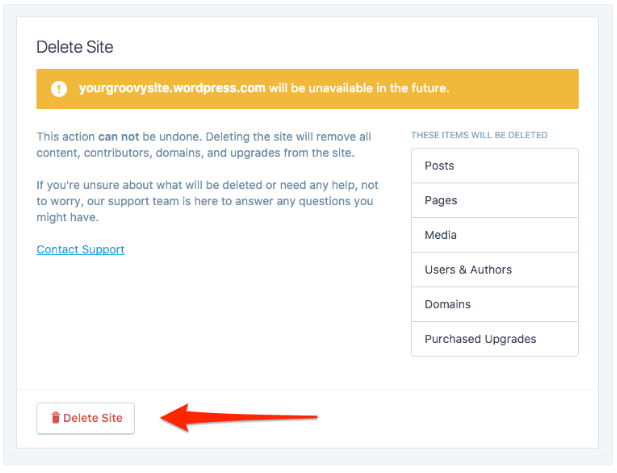This screenshot has height=473, width=617.
Task: Pick the Domains list entry
Action: coord(494,304)
